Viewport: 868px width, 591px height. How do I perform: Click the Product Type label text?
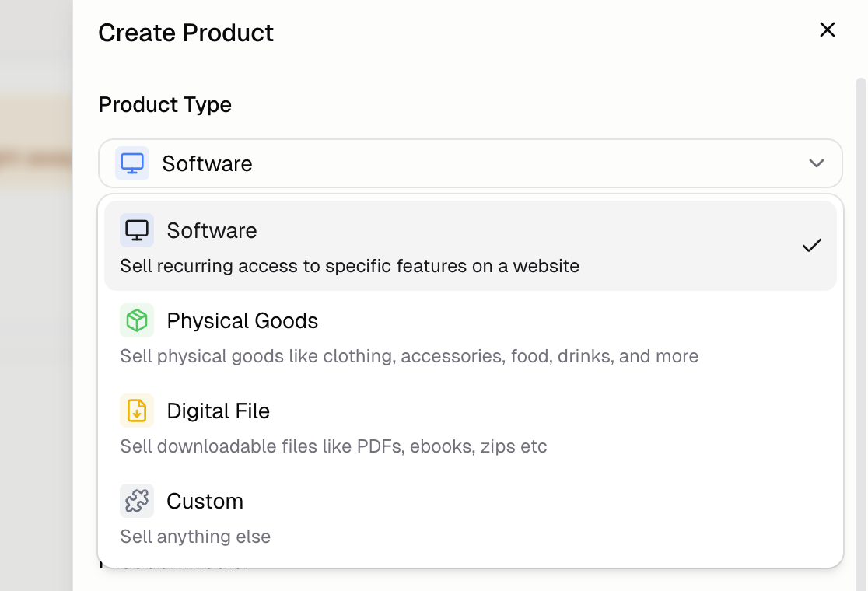click(x=165, y=104)
